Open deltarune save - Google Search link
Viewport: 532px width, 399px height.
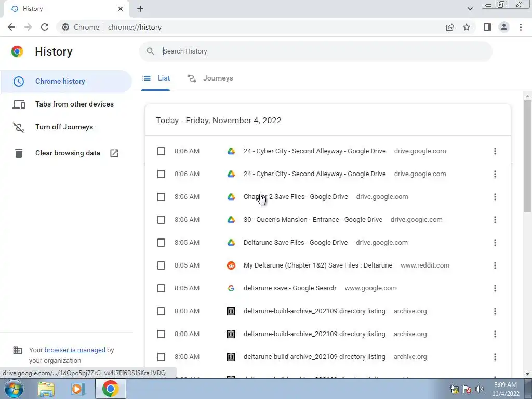pyautogui.click(x=290, y=288)
